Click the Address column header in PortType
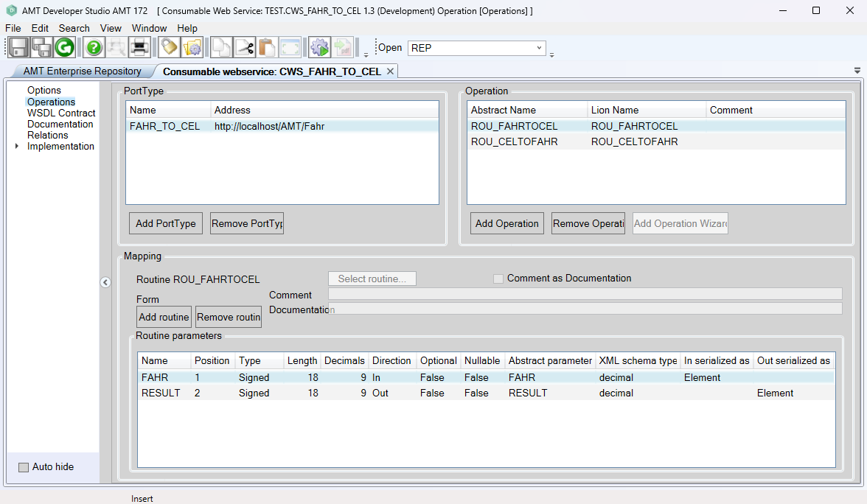867x504 pixels. [x=324, y=110]
